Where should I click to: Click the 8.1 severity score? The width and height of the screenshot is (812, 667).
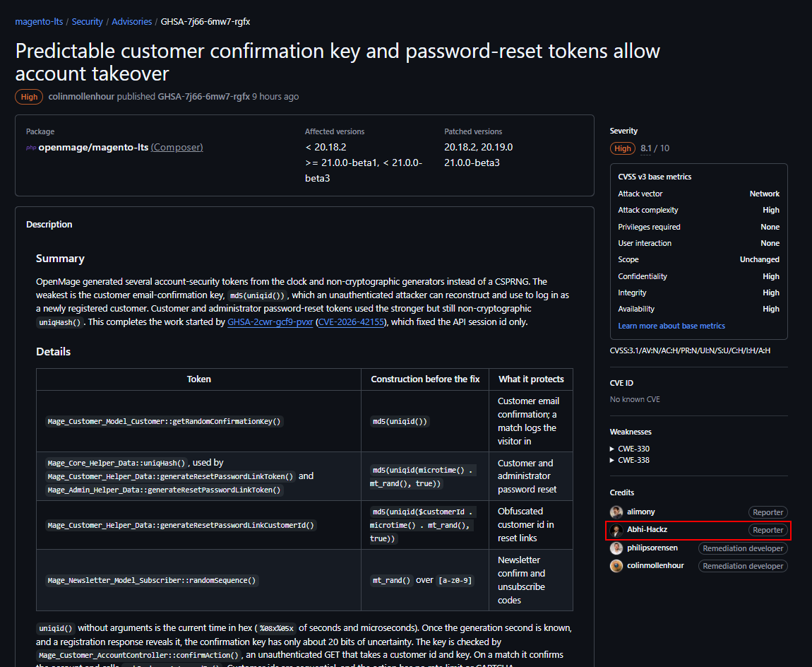pos(646,148)
